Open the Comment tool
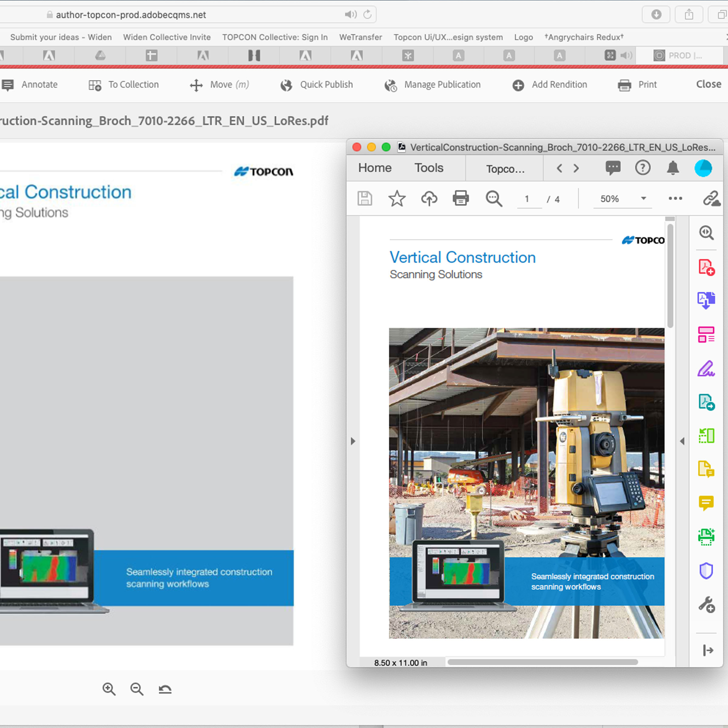 [x=706, y=503]
